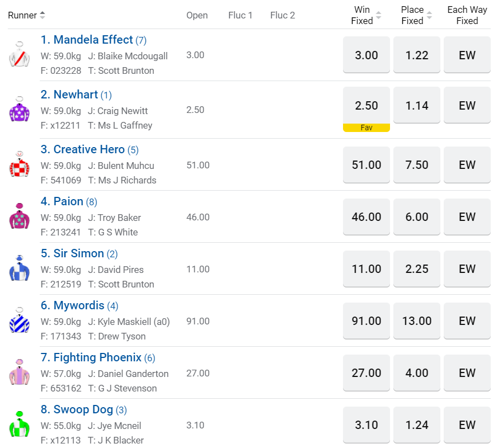The width and height of the screenshot is (498, 448).
Task: Select Sir Simon win odds 11.00
Action: coord(367,269)
